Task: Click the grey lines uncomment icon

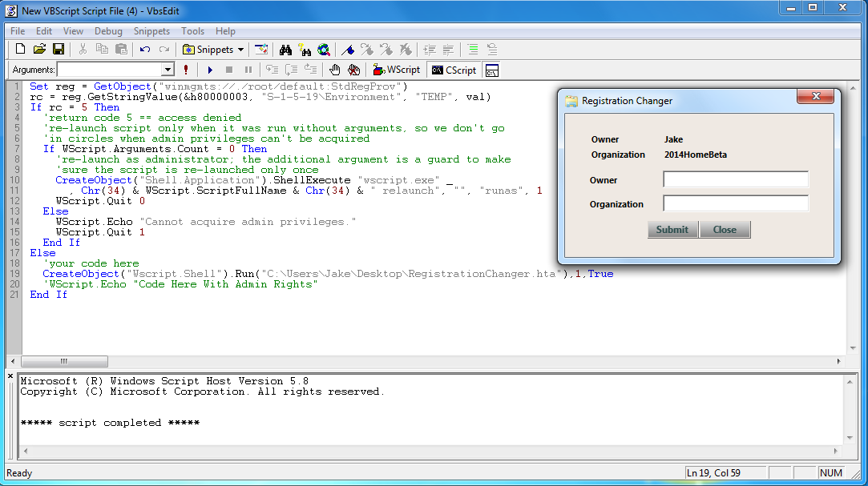Action: click(x=491, y=50)
